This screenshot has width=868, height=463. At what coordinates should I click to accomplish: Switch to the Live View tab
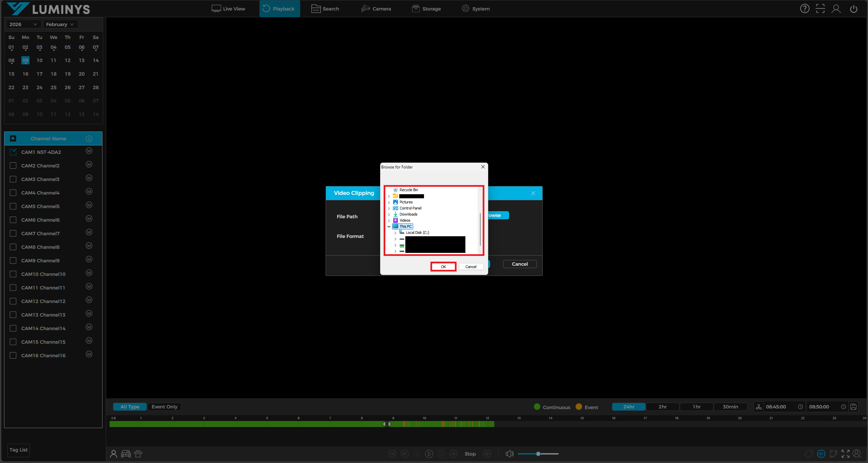[228, 9]
